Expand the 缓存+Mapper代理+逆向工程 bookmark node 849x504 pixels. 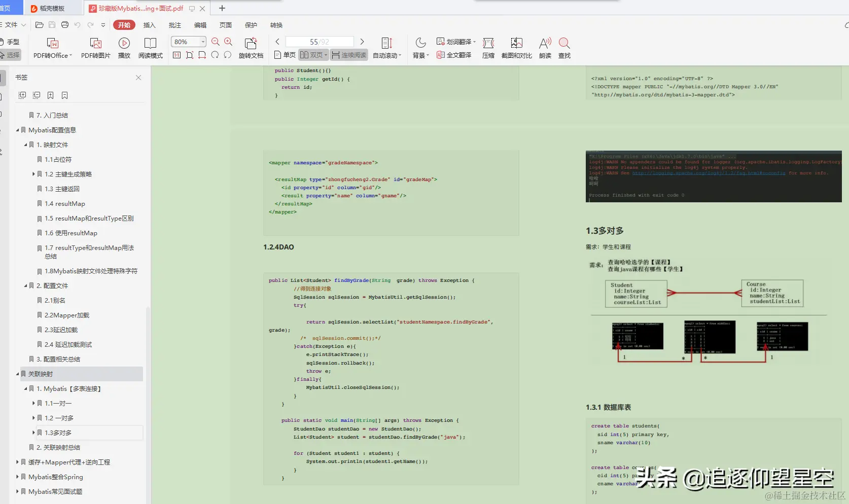[x=18, y=462]
